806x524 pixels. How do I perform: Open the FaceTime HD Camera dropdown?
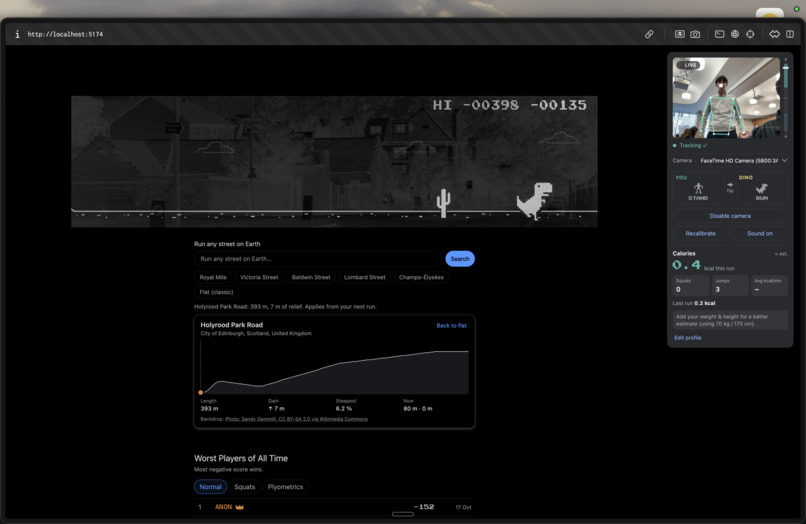pos(743,160)
